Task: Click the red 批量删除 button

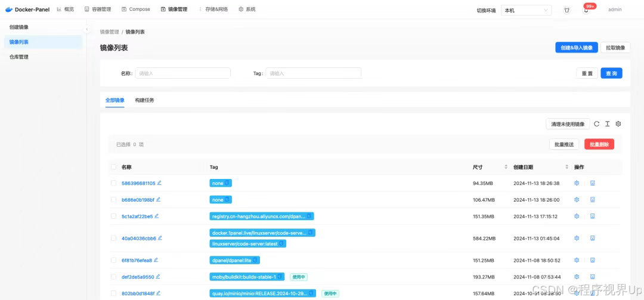Action: [599, 144]
